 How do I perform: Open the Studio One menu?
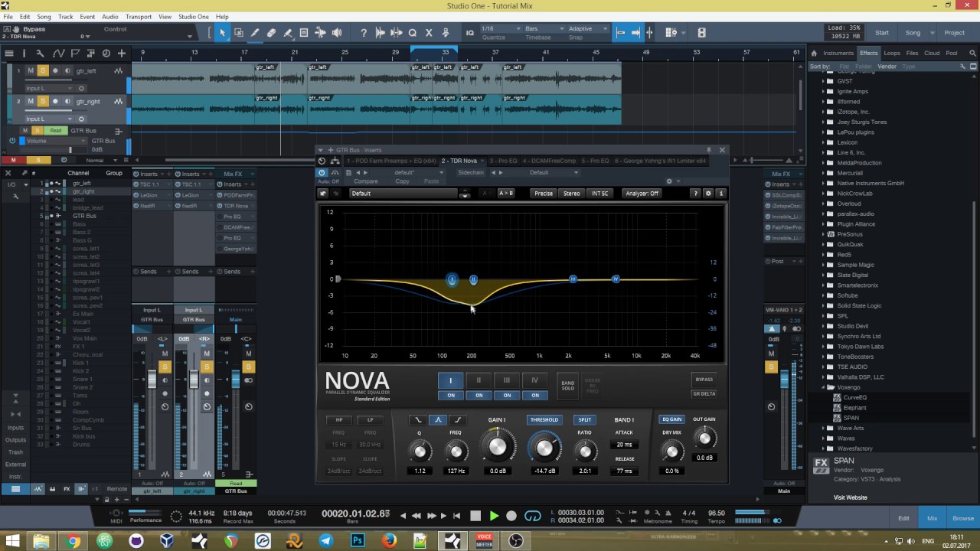click(x=194, y=17)
